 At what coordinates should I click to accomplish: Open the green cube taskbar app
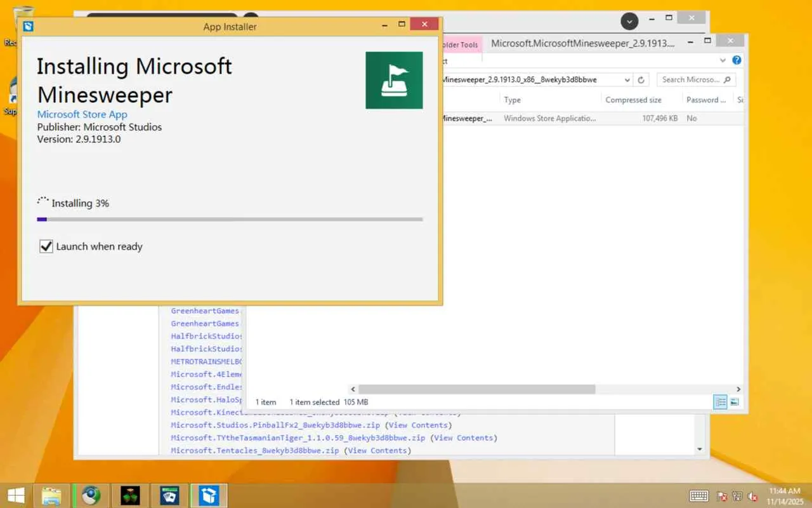pyautogui.click(x=130, y=495)
